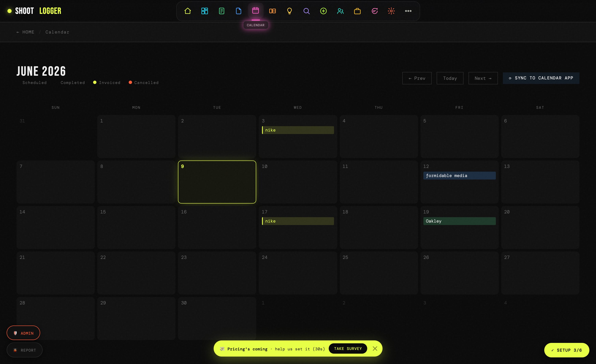Click the Scheduled legend label
Image resolution: width=596 pixels, height=364 pixels.
35,83
